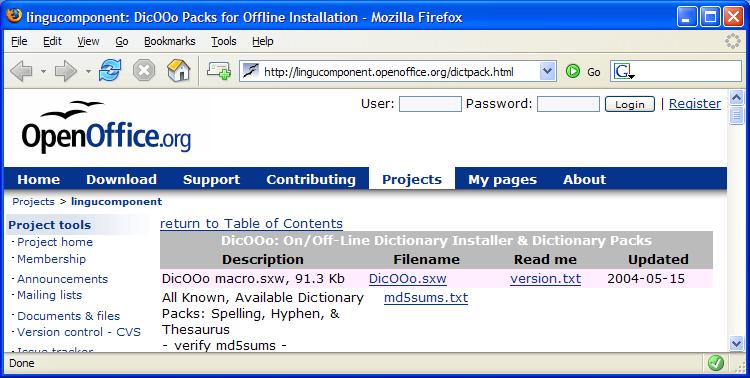The width and height of the screenshot is (750, 378).
Task: Open the Edit menu
Action: (52, 41)
